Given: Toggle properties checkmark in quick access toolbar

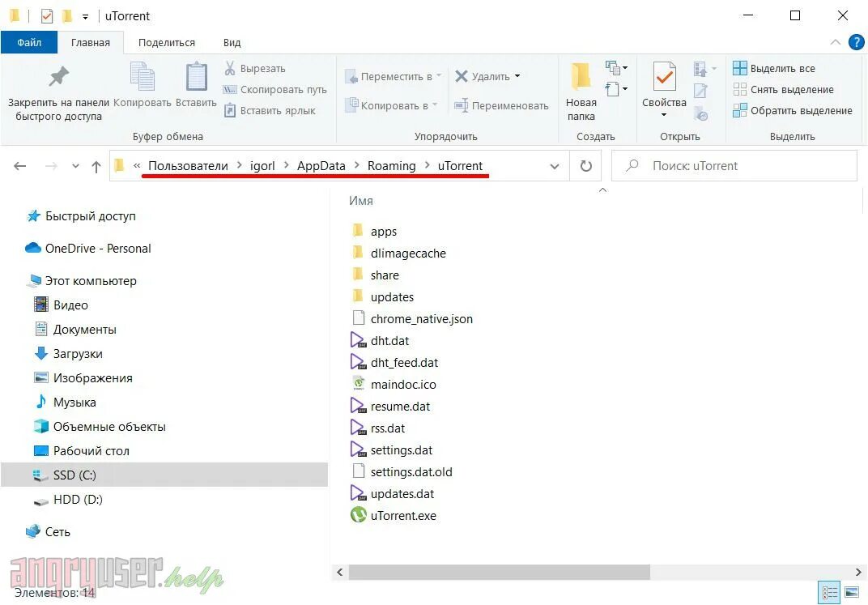Looking at the screenshot, I should coord(46,16).
